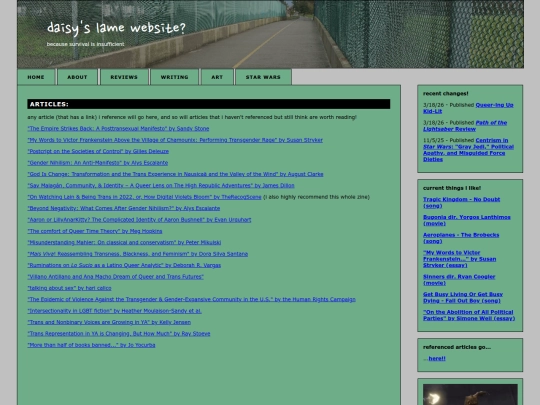
Task: Open "Mais Viva!" by Dora Silva Santana
Action: pyautogui.click(x=138, y=254)
